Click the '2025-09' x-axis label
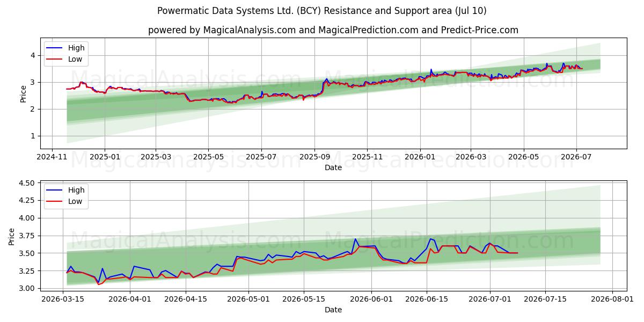The image size is (644, 322). pyautogui.click(x=314, y=157)
